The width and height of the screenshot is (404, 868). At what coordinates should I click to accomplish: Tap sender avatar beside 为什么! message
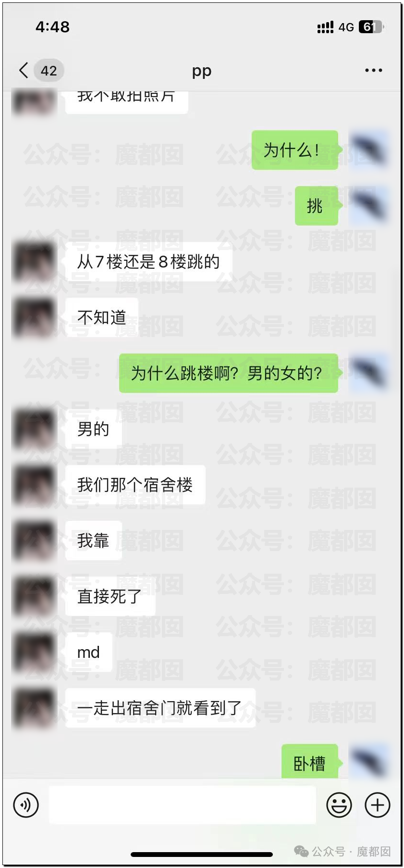[367, 150]
